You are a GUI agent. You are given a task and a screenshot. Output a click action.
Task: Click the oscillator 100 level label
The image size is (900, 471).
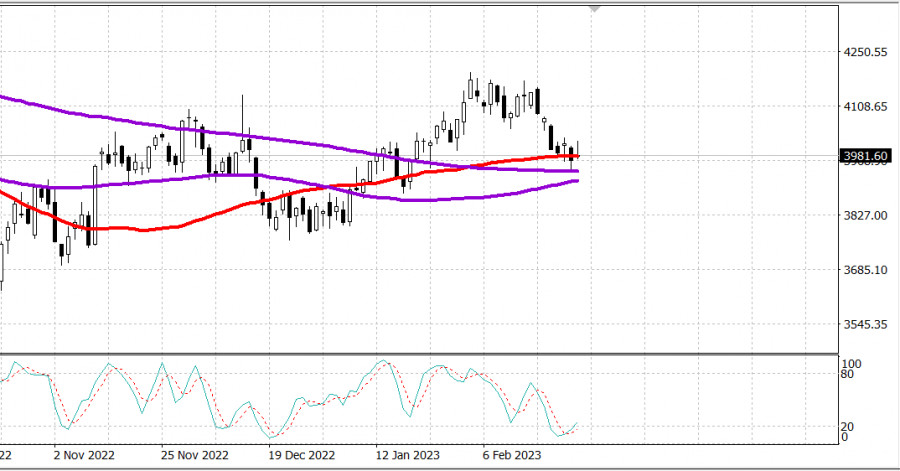coord(851,364)
